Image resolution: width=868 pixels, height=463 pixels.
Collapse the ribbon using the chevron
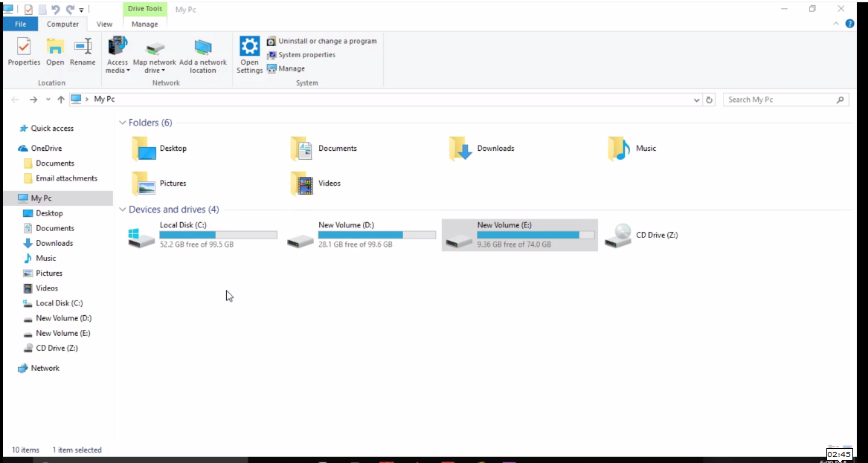tap(837, 24)
